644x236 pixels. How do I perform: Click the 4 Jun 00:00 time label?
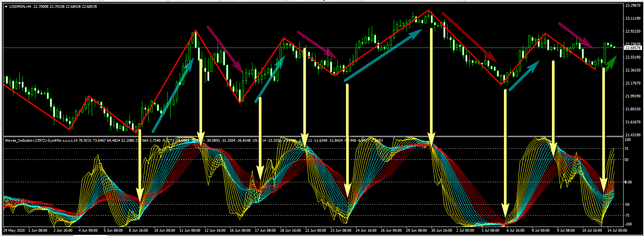pos(88,231)
